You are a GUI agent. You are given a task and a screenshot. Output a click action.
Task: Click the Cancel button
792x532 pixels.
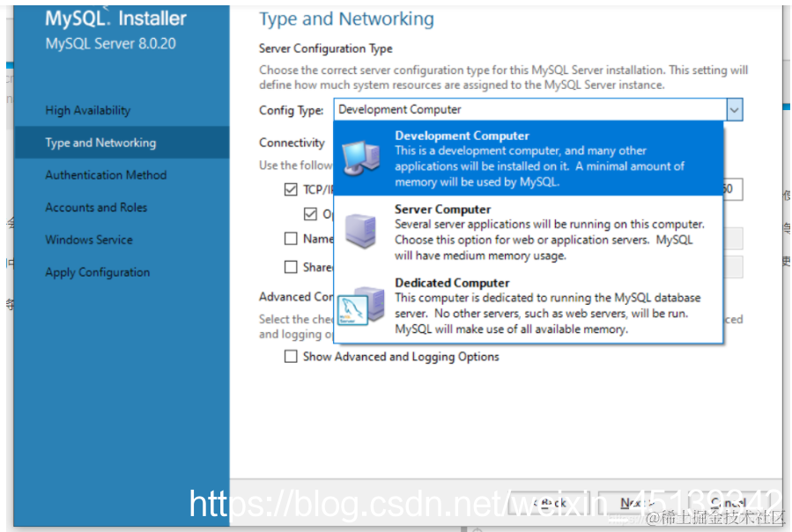point(728,503)
